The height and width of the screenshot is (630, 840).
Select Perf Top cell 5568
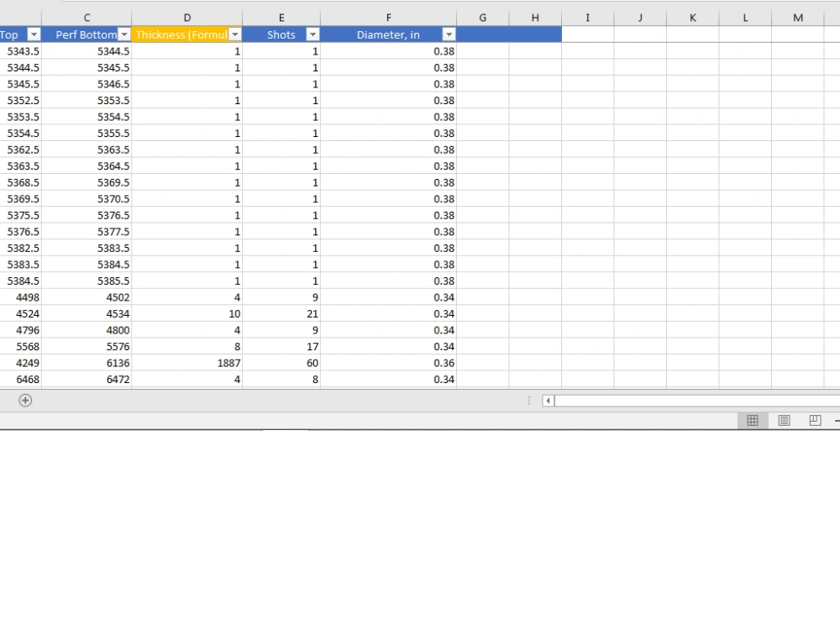click(20, 347)
